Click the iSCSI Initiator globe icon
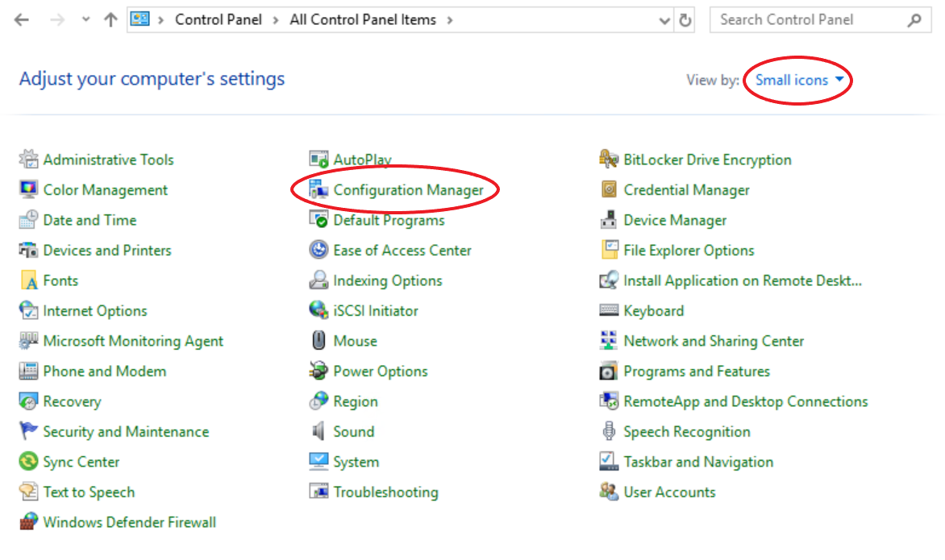Viewport: 945px width, 560px height. 318,311
